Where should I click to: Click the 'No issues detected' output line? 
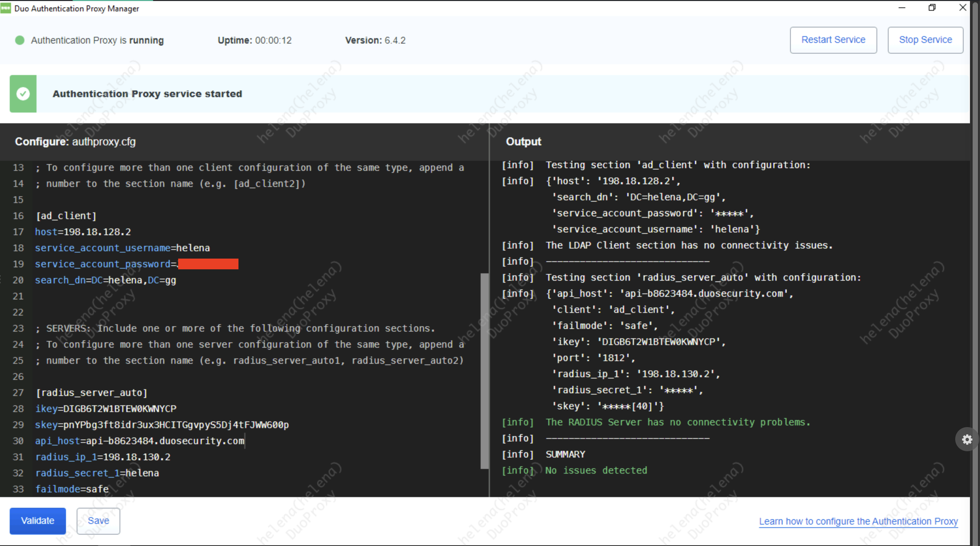(x=596, y=470)
